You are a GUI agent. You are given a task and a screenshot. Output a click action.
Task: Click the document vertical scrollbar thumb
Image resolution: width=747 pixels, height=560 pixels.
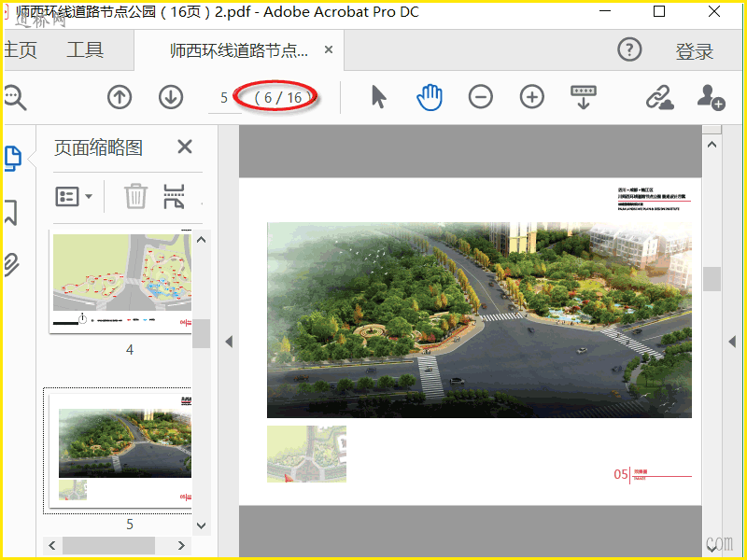712,278
